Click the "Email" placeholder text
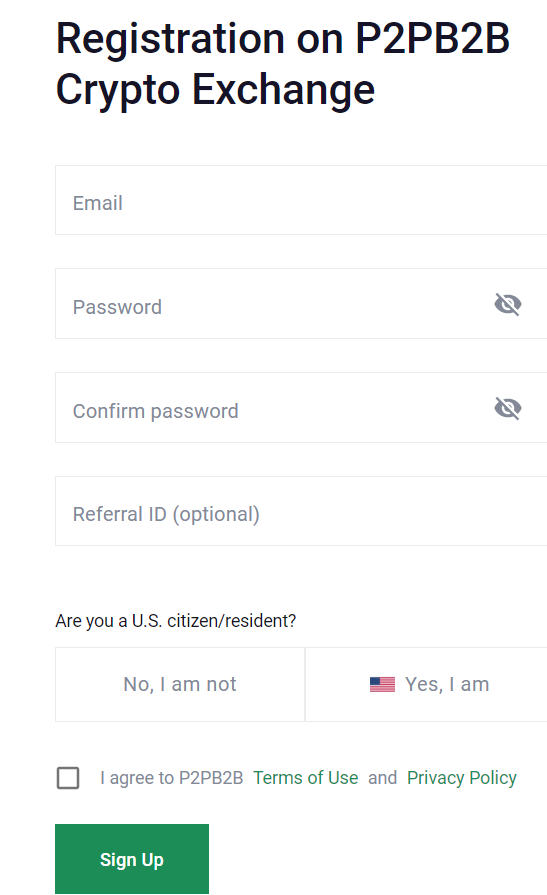The height and width of the screenshot is (895, 547). coord(98,203)
